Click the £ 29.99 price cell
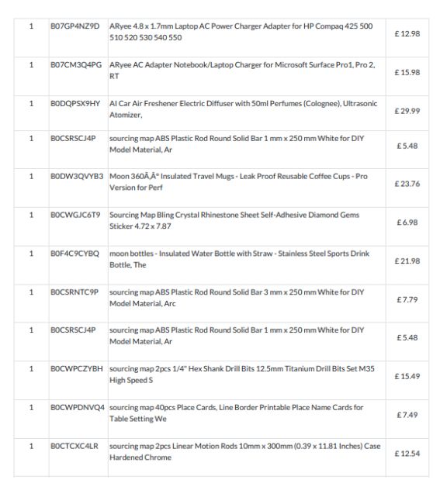 point(407,111)
